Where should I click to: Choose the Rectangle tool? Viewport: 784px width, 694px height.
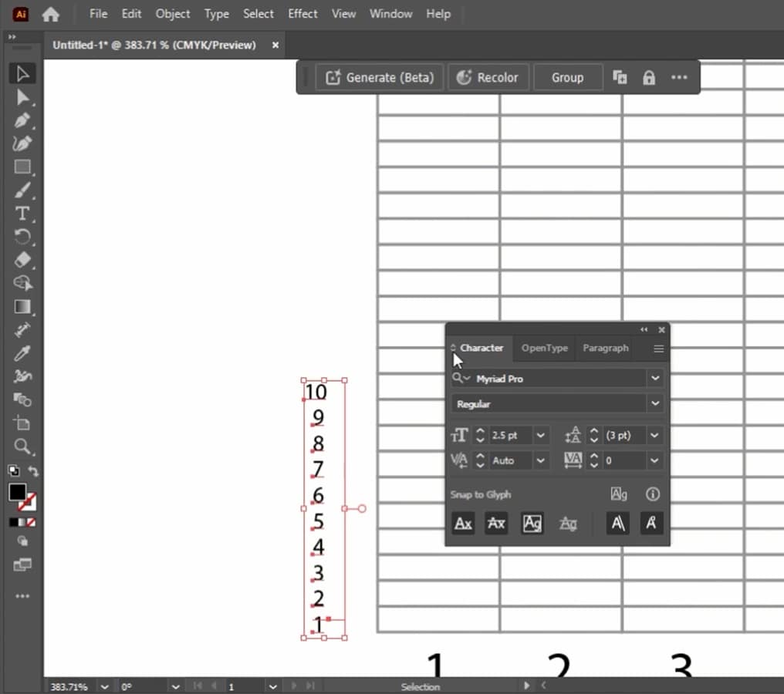pos(22,167)
